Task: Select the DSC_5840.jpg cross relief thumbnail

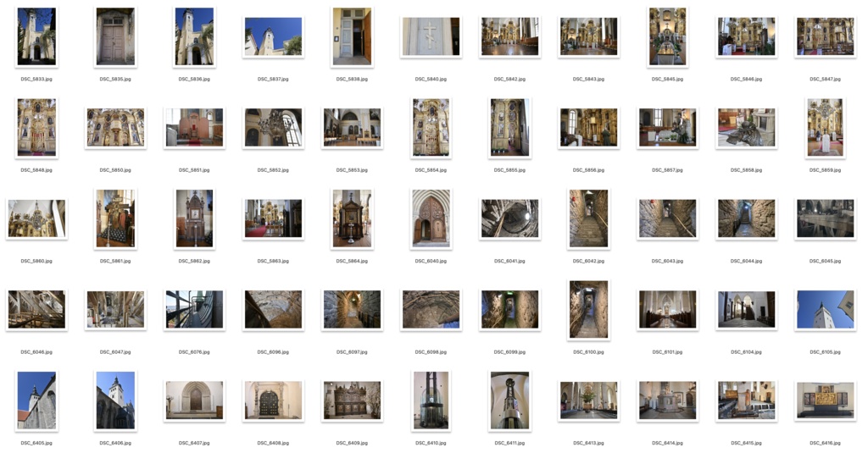Action: point(431,36)
